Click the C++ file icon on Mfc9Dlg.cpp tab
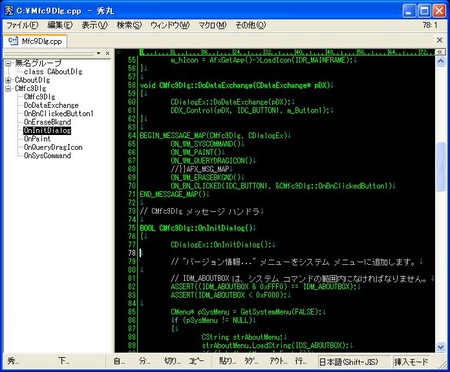Screen dimensions: 450x372 [13, 41]
